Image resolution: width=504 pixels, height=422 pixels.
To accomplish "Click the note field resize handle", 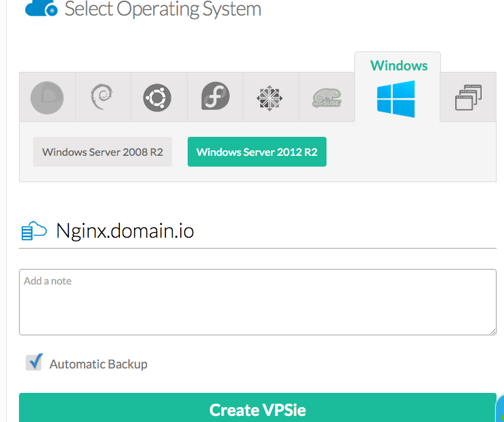I will (x=492, y=331).
